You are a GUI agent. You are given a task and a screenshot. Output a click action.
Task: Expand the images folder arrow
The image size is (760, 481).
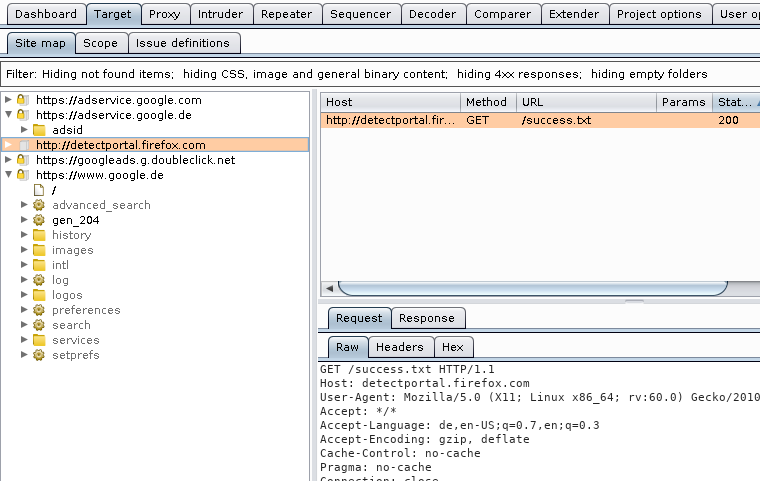[24, 250]
